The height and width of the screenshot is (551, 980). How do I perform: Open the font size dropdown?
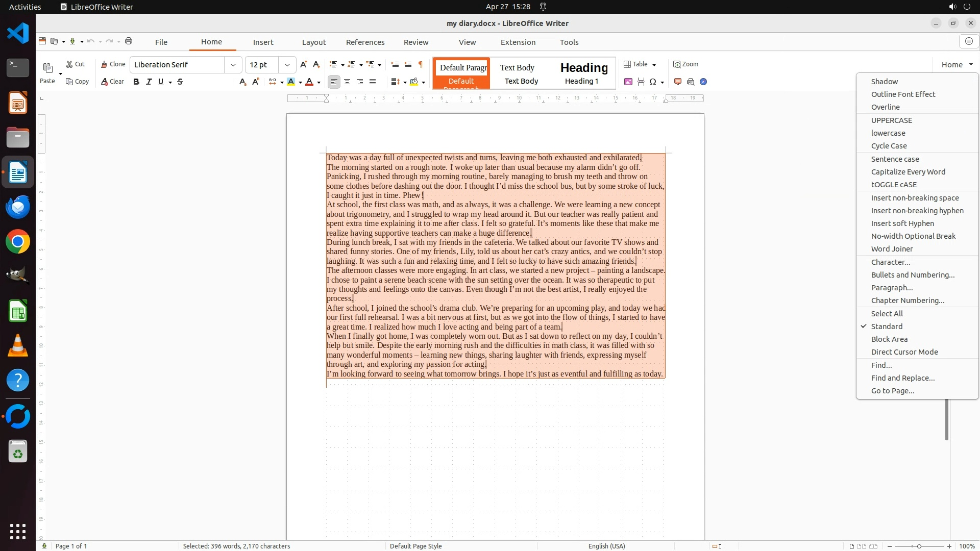click(287, 65)
